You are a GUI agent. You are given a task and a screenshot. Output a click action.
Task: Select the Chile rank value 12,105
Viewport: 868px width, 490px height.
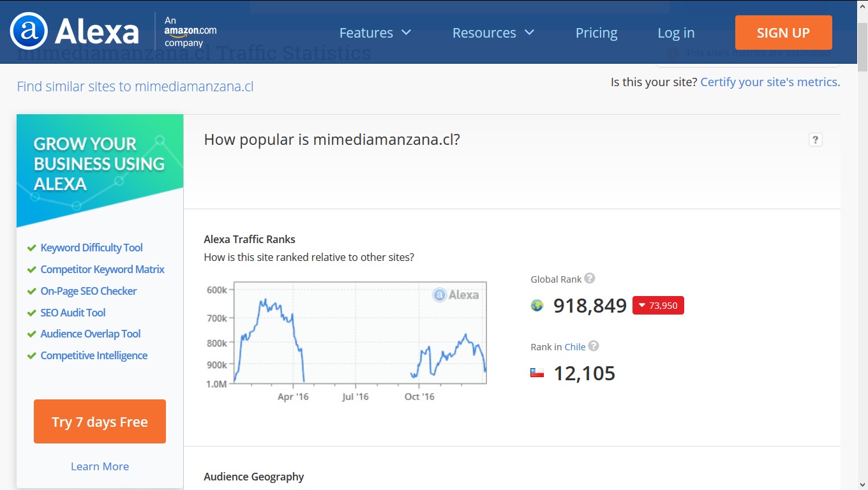point(584,373)
